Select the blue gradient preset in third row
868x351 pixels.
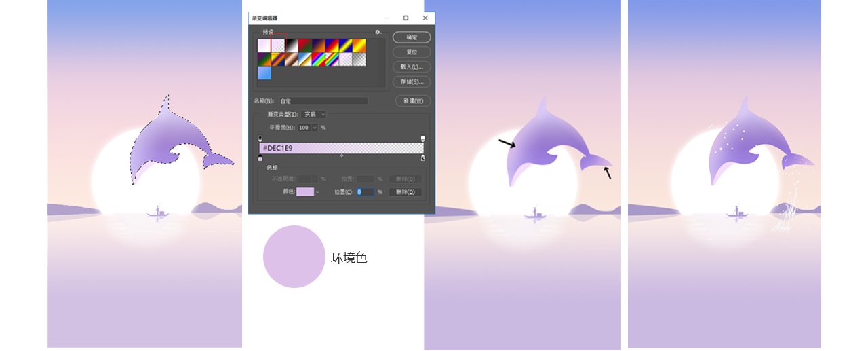(x=264, y=73)
